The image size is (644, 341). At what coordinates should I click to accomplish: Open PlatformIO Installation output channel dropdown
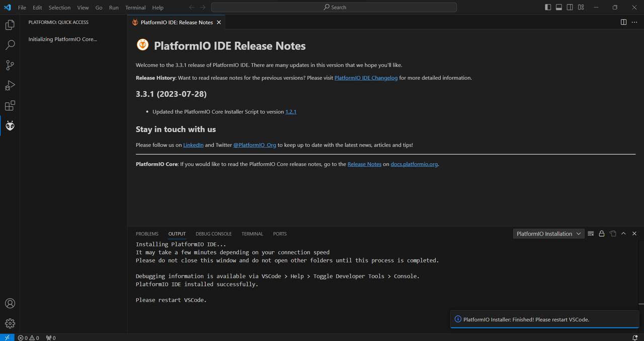548,234
